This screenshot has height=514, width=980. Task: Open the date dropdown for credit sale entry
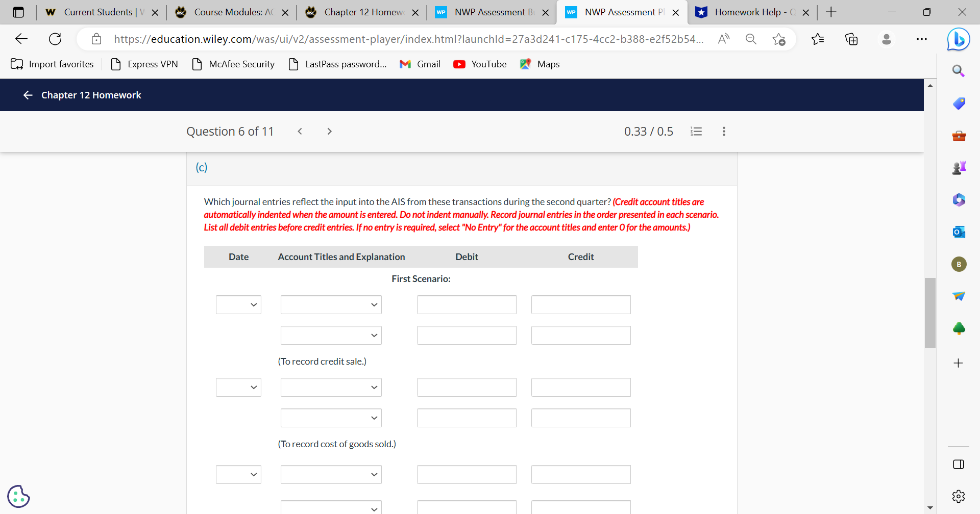pos(238,305)
